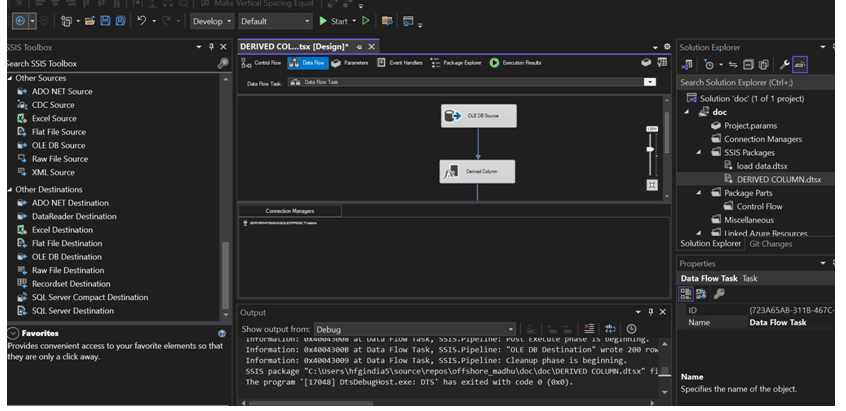Click the Navigate Backward arrow icon
The height and width of the screenshot is (411, 846).
click(20, 21)
